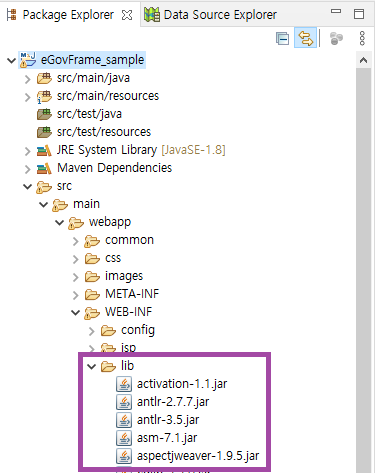Viewport: 375px width, 473px height.
Task: Click the vertical scrollbar thumb
Action: [363, 270]
